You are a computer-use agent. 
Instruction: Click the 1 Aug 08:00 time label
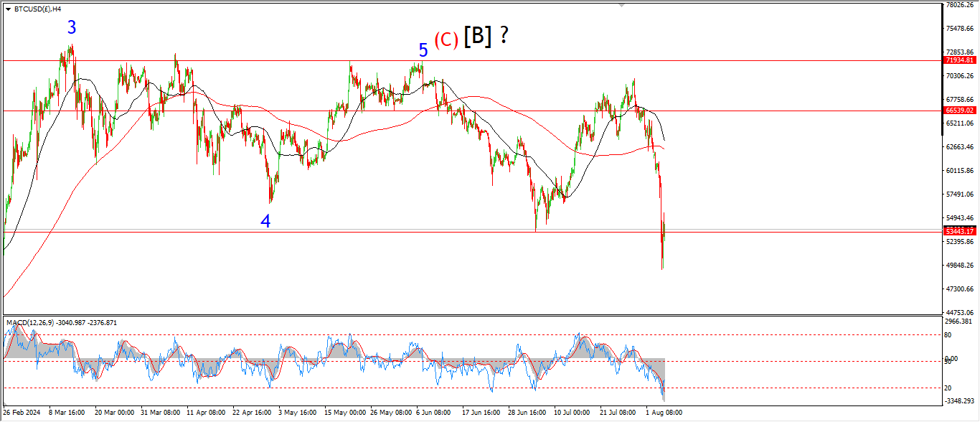665,413
